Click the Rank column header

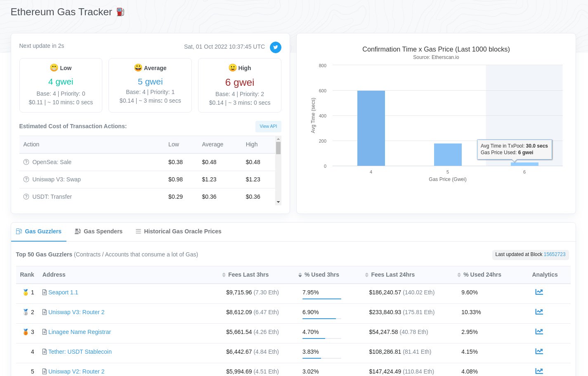pyautogui.click(x=27, y=275)
